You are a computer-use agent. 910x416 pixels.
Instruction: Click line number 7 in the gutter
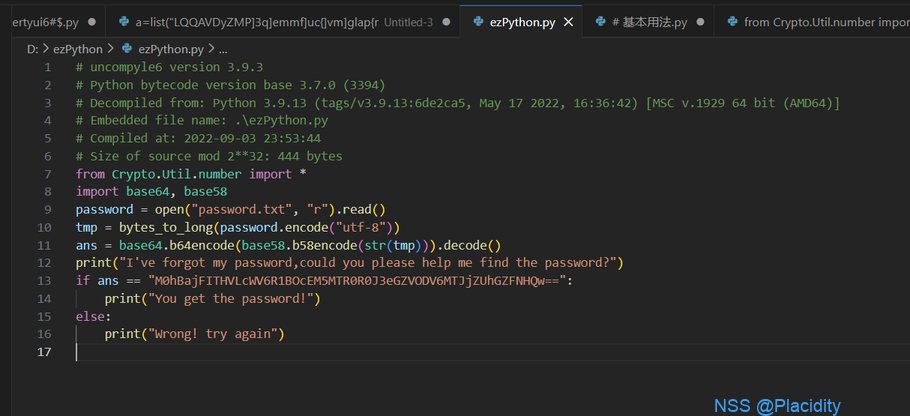48,174
